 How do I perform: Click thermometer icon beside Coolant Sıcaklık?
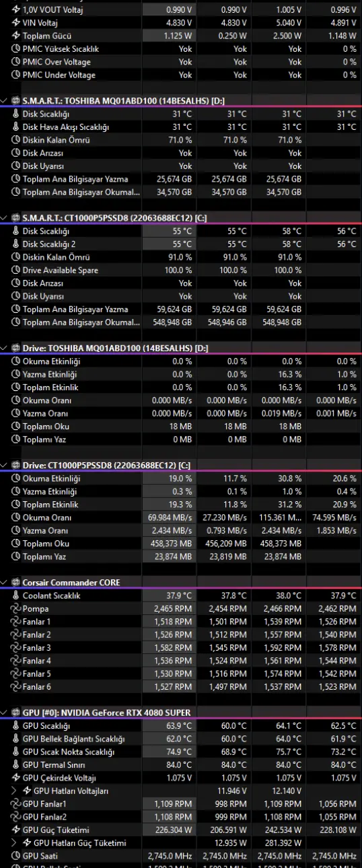(17, 595)
